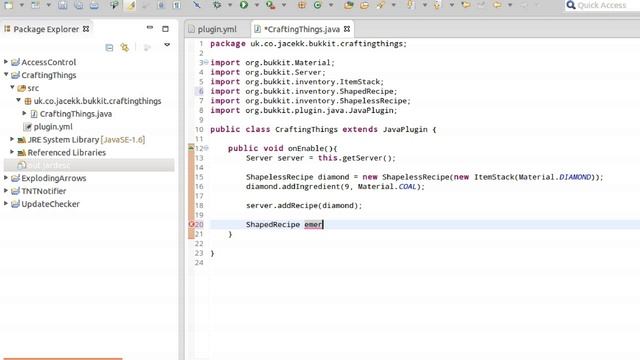Expand the TNTNotifier project
The height and width of the screenshot is (360, 640).
6,190
